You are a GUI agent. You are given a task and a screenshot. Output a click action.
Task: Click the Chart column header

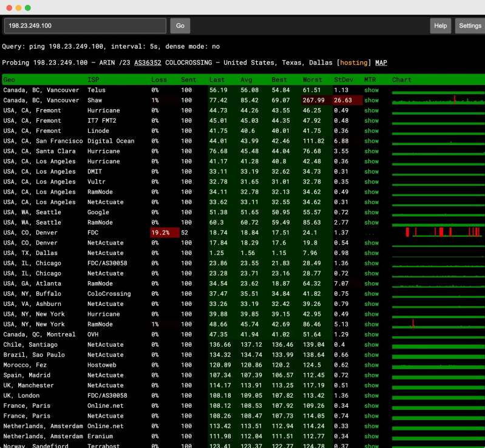pyautogui.click(x=401, y=80)
